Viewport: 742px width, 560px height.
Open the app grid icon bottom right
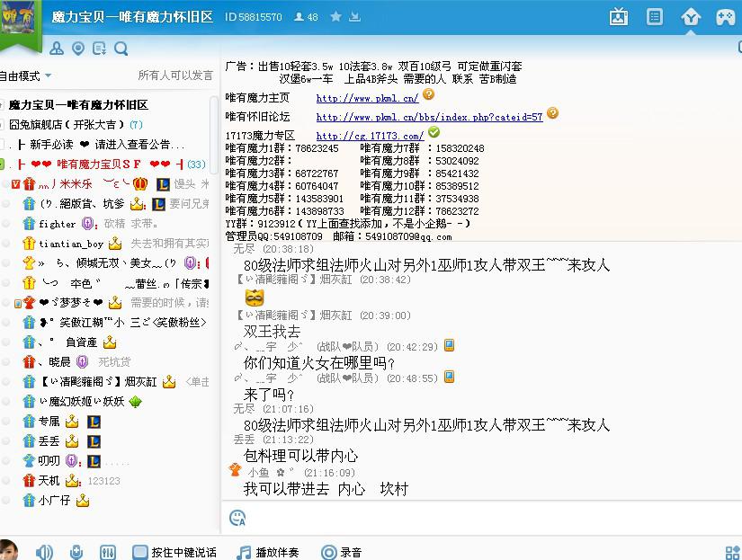point(733,552)
